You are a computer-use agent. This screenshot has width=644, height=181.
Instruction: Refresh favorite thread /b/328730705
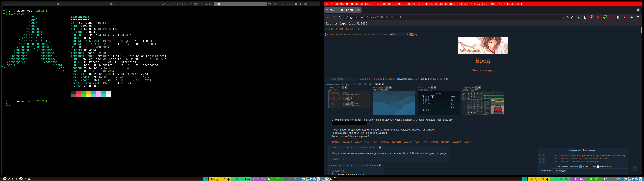tap(544, 159)
